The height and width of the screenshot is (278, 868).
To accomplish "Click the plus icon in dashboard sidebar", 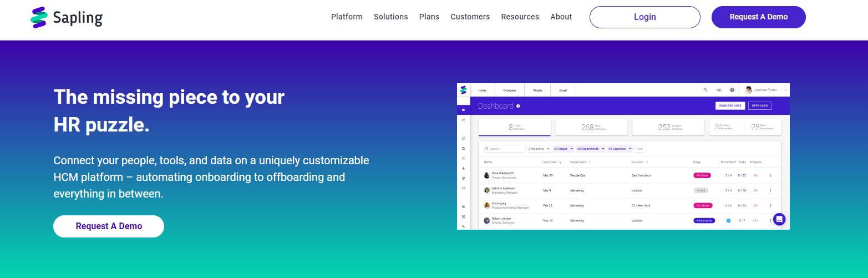I will [464, 168].
